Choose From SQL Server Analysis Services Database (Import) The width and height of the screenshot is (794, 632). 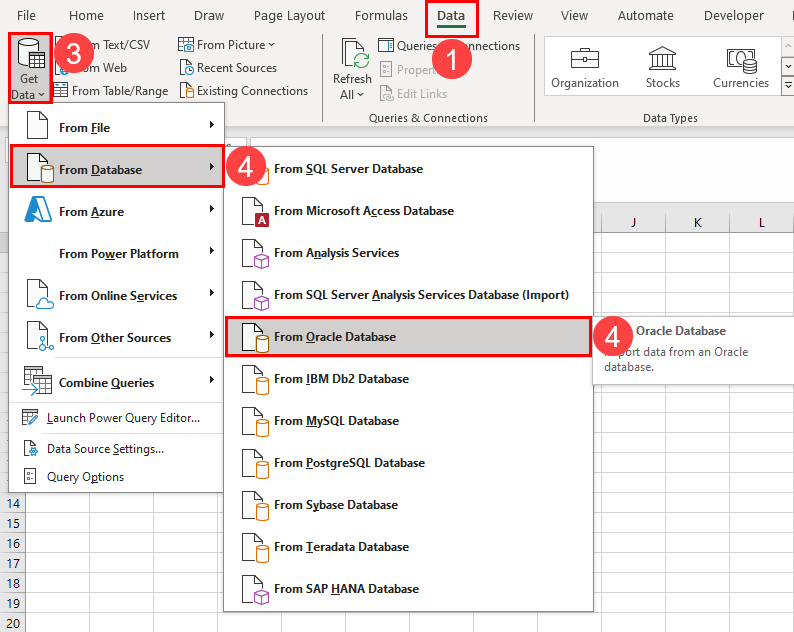tap(409, 294)
